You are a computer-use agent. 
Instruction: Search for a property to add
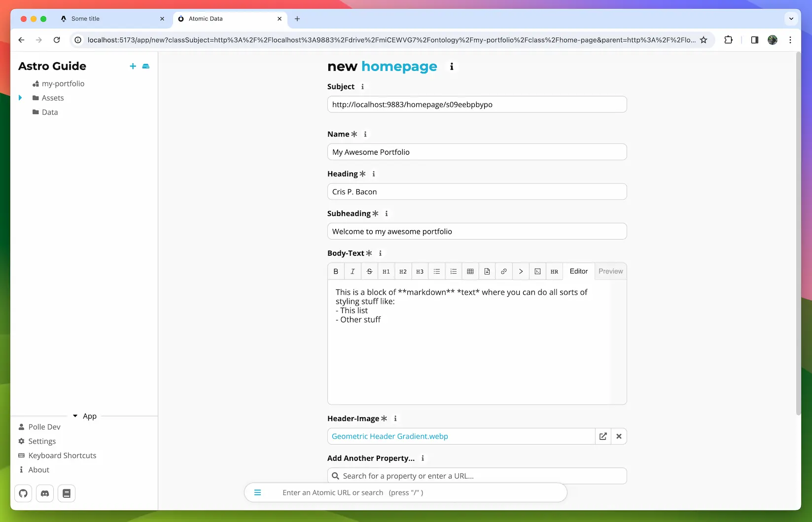pos(477,476)
